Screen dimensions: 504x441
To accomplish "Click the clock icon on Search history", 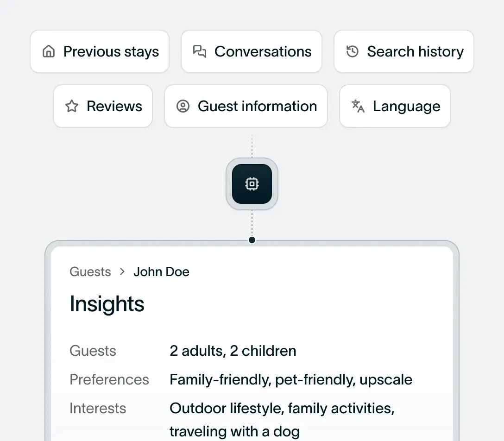I will click(352, 51).
